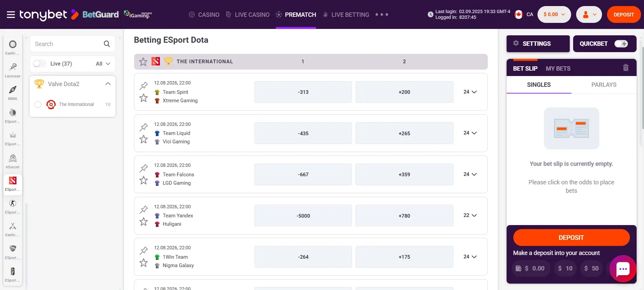Clear bet slip with trash icon
This screenshot has width=644, height=290.
pos(626,68)
